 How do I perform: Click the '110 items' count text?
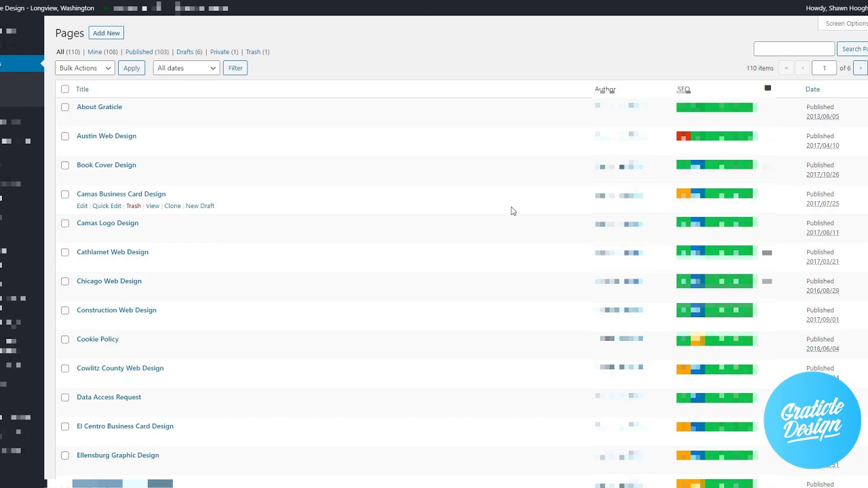(x=760, y=68)
